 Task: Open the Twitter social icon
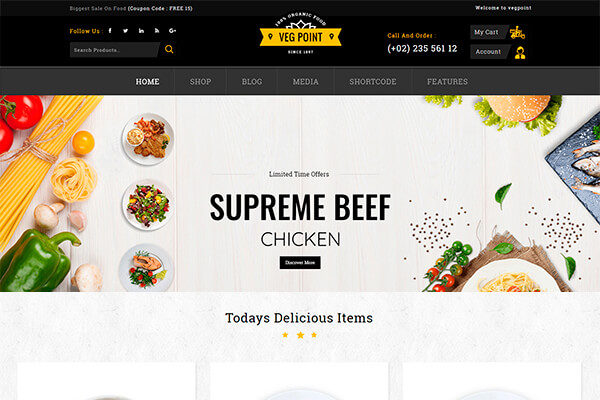point(126,31)
